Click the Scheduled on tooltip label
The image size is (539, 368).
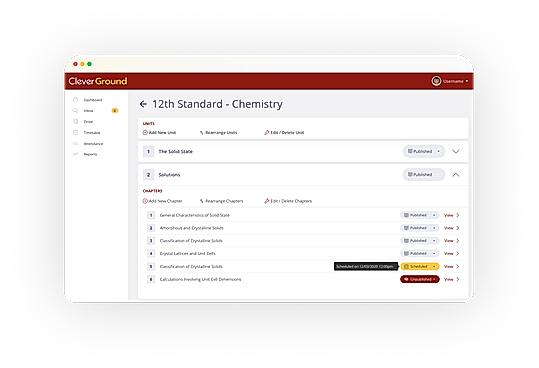[x=366, y=266]
